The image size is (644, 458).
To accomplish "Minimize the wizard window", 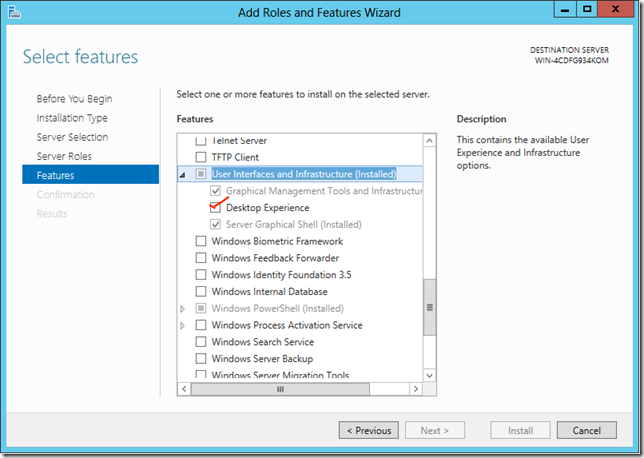I will (565, 10).
